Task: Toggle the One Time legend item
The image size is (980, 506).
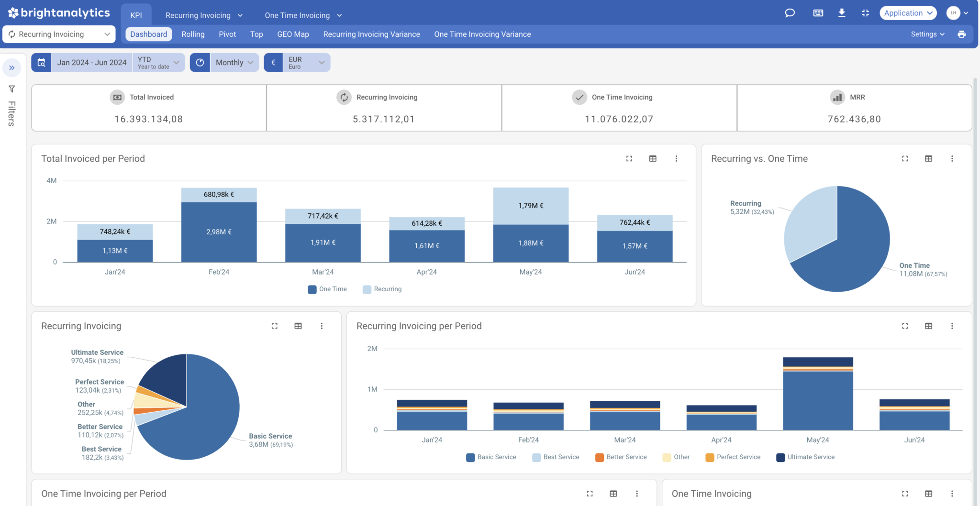Action: pos(327,289)
